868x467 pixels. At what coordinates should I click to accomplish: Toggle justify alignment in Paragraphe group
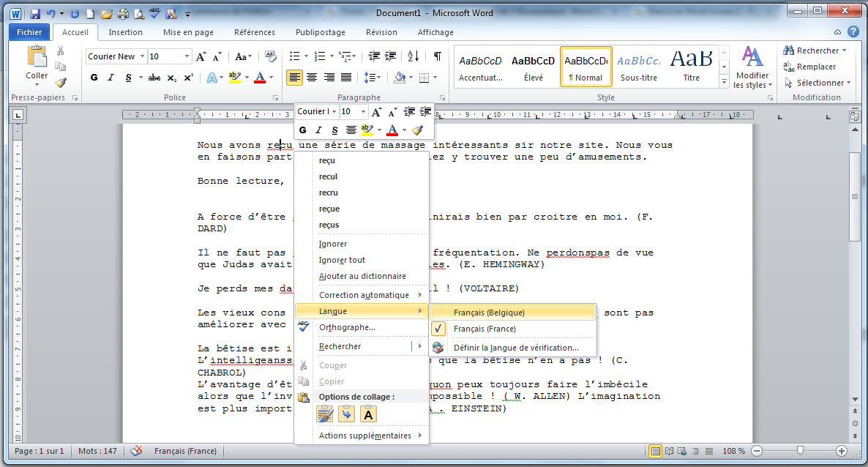(x=346, y=78)
